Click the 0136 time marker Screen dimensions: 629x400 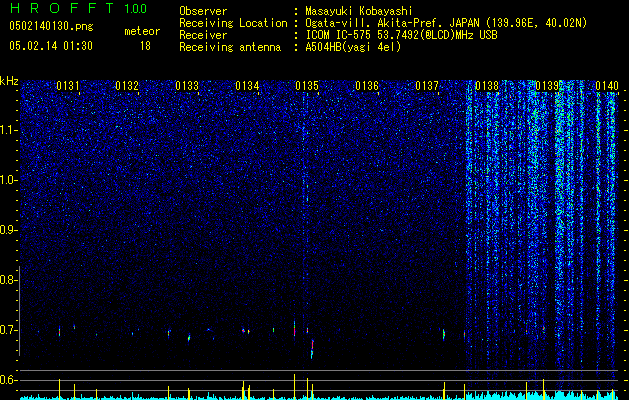click(367, 86)
